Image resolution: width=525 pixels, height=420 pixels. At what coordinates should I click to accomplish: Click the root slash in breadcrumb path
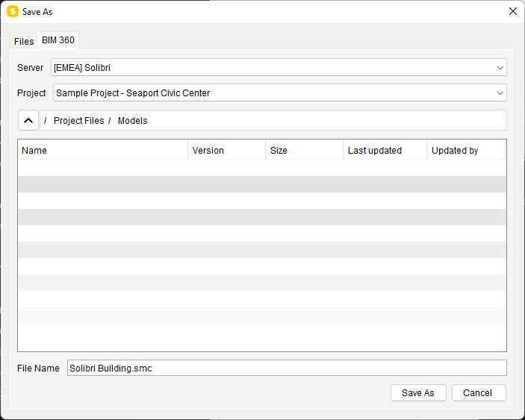click(x=46, y=121)
